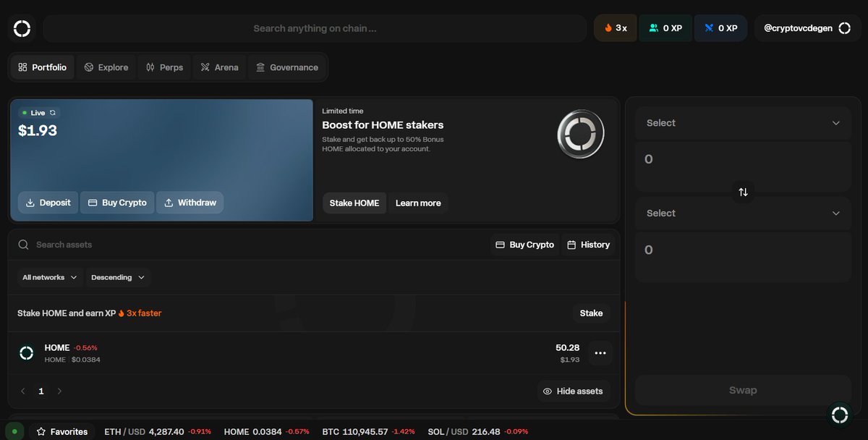The image size is (868, 440).
Task: Open the referral 0 XP badge with people icon
Action: (665, 27)
